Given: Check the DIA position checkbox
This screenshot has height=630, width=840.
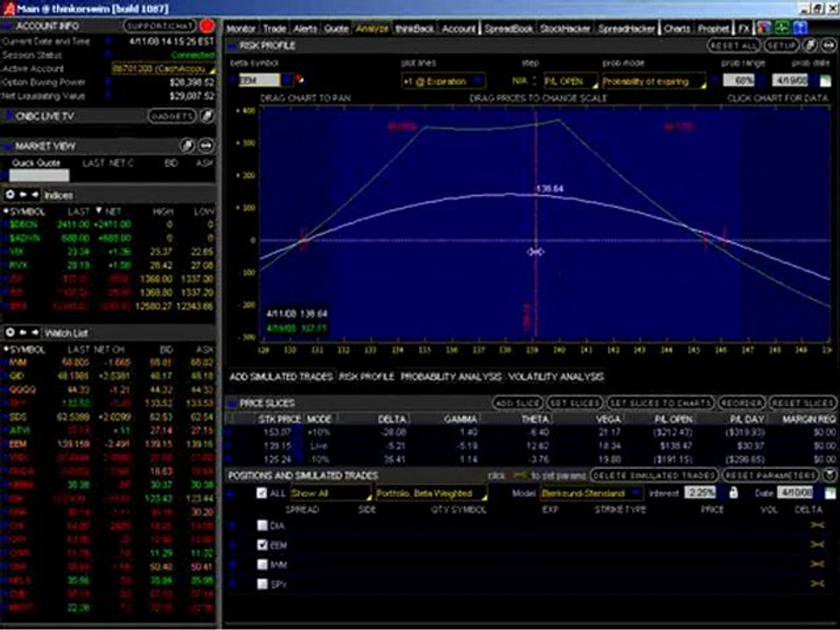Looking at the screenshot, I should click(x=262, y=525).
